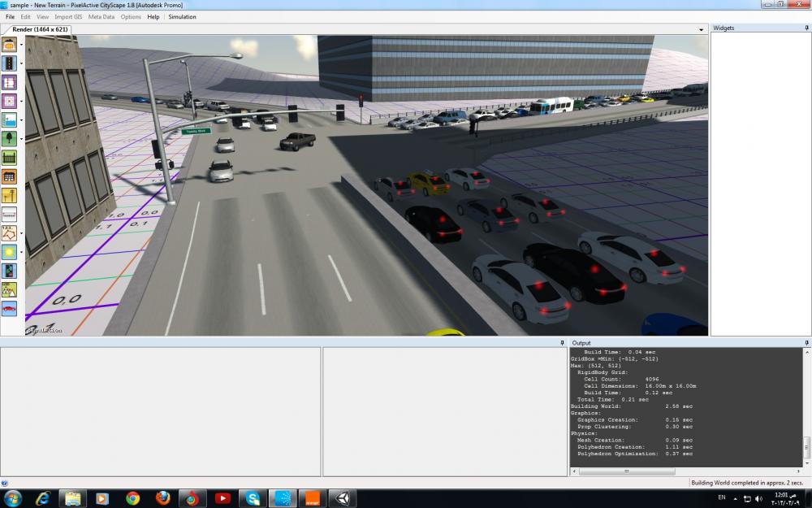The width and height of the screenshot is (812, 508).
Task: Select the power line poles tool
Action: coord(9,195)
